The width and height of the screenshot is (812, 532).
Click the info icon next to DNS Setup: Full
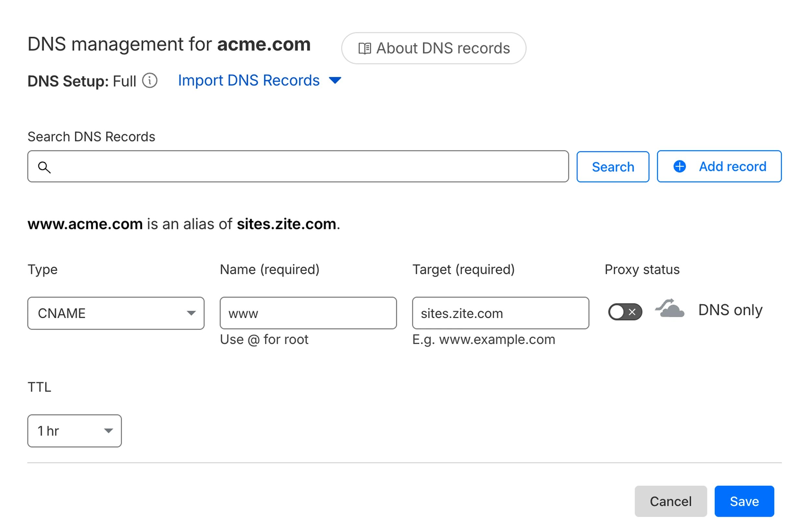[150, 81]
